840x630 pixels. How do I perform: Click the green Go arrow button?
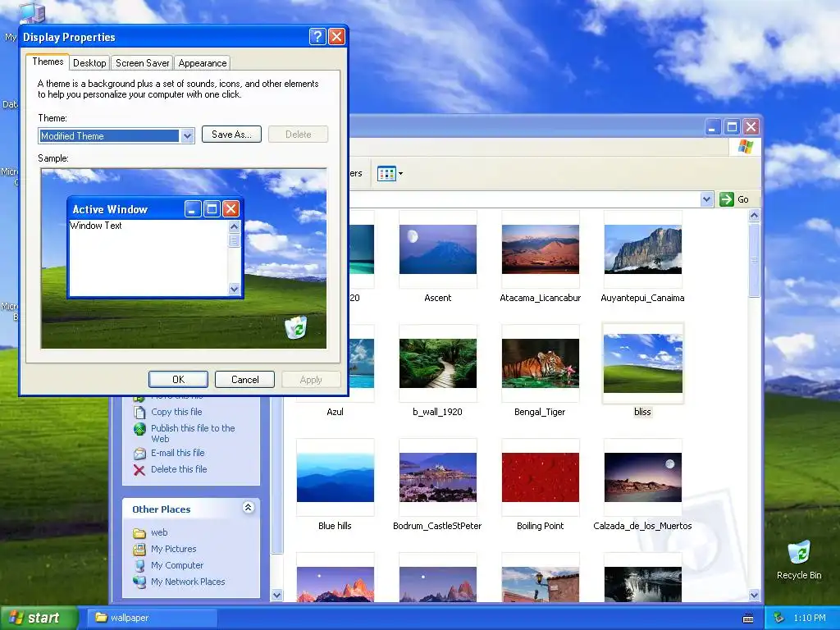coord(727,199)
